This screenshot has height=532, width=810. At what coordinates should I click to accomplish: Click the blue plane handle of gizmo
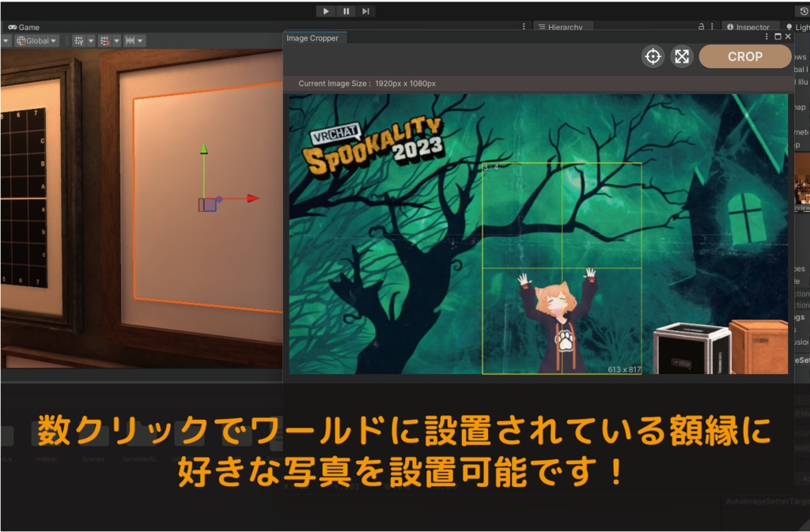(x=210, y=205)
